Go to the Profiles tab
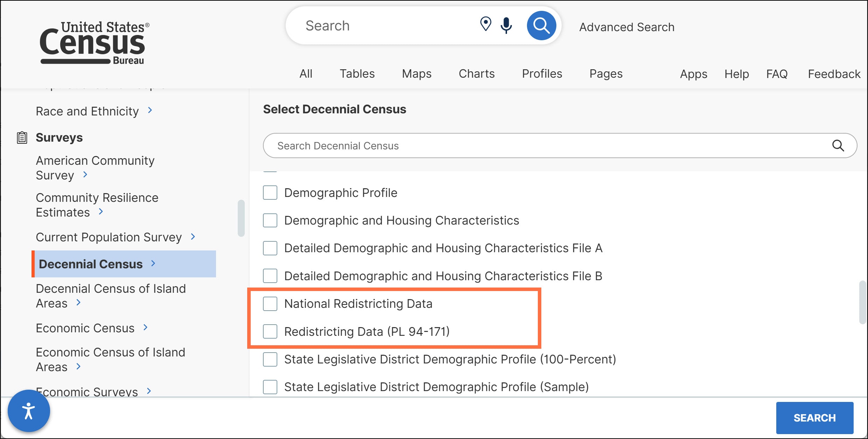 point(542,74)
